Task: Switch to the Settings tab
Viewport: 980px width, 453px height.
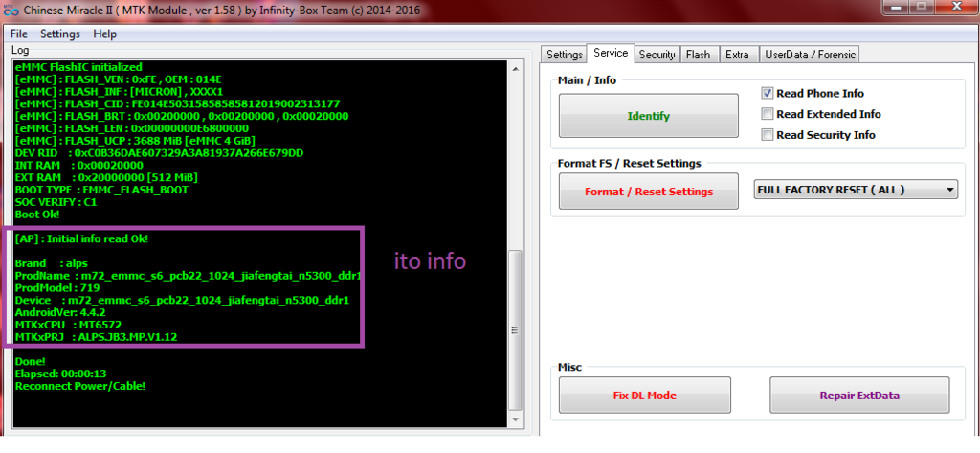Action: click(564, 55)
